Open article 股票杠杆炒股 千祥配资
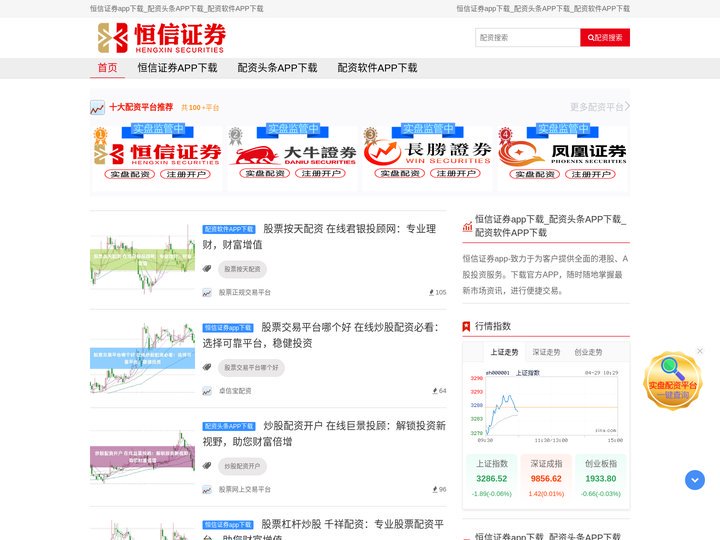 point(323,529)
